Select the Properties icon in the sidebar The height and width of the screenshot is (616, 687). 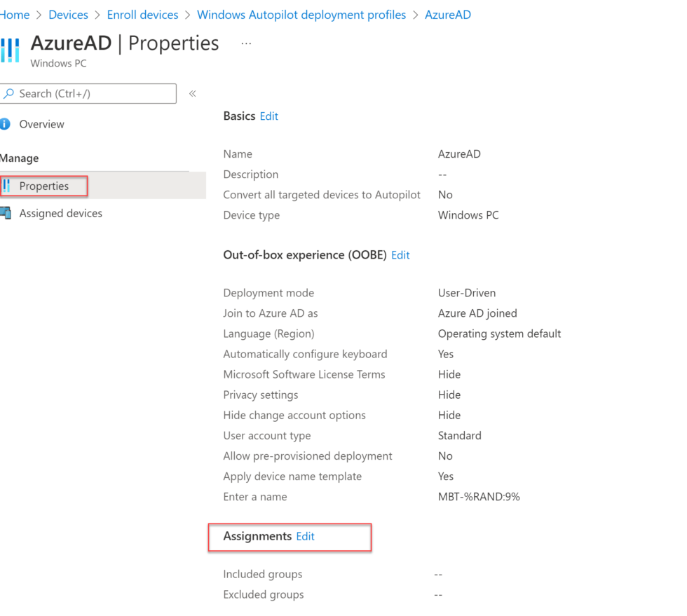(8, 186)
